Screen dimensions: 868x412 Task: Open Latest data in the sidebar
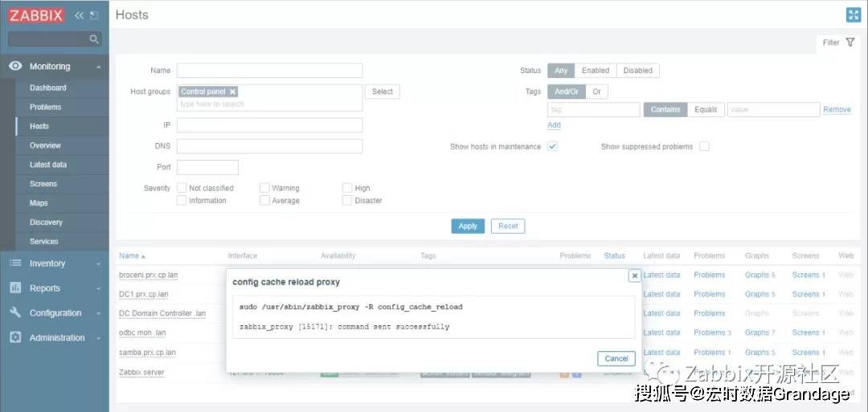(x=48, y=165)
